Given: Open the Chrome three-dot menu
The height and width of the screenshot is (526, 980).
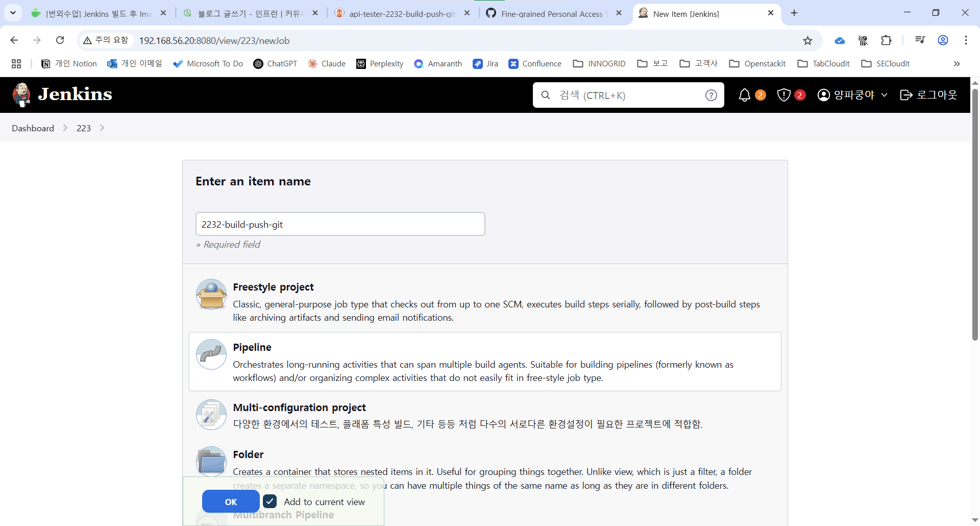Looking at the screenshot, I should pyautogui.click(x=966, y=40).
